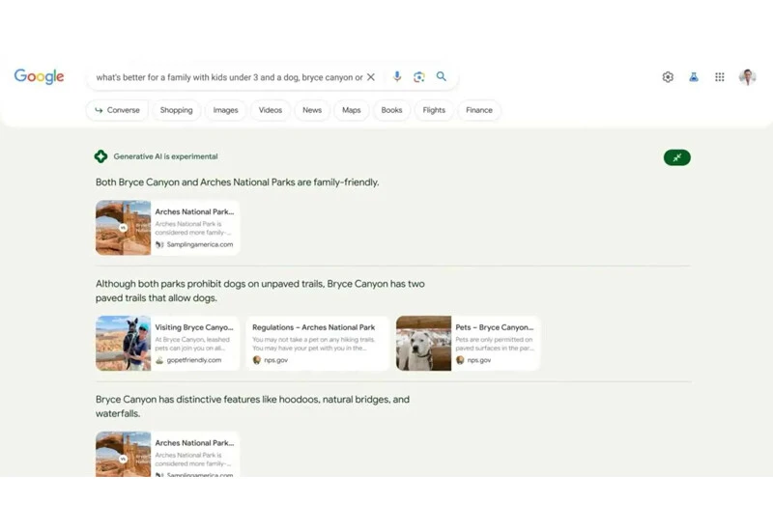Open thumbnail of person holding dog

(x=124, y=344)
